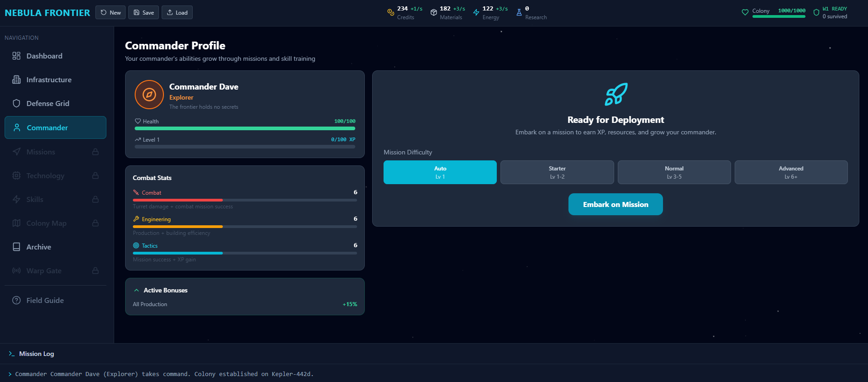The image size is (868, 382).
Task: Click the NEBULA FRONTIER logo title
Action: (47, 13)
